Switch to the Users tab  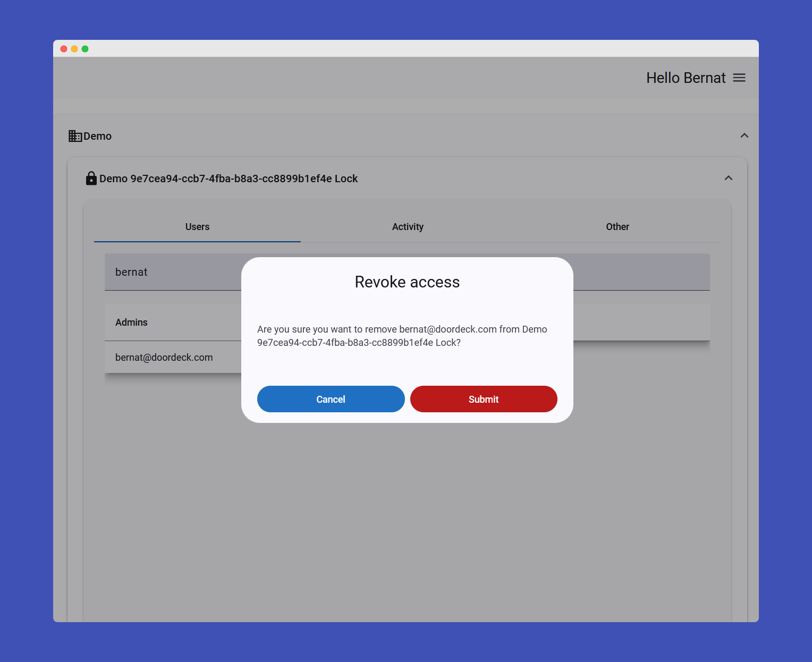click(x=197, y=227)
